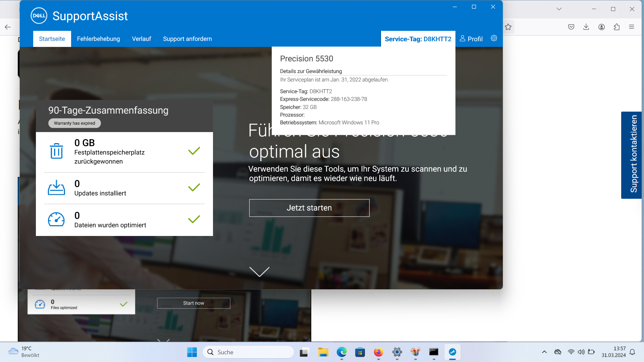Bookmark page with star icon
Screen dimensions: 644x362
point(508,27)
